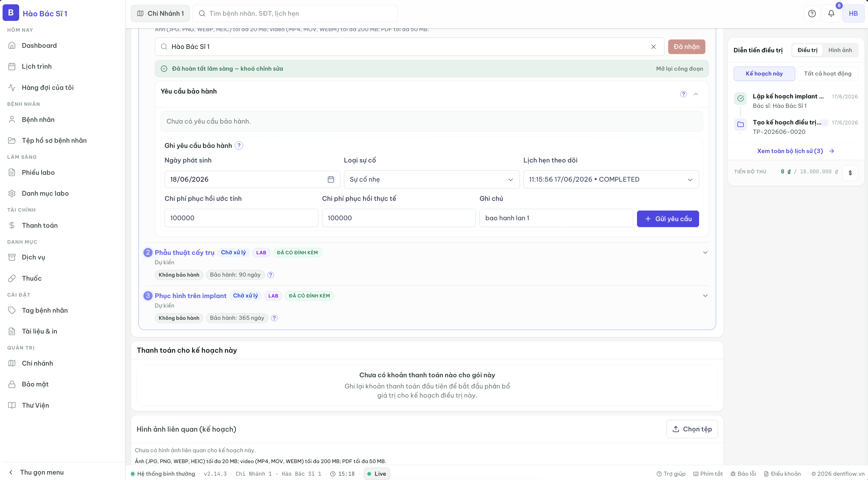This screenshot has width=868, height=480.
Task: Open HB user avatar menu
Action: [x=853, y=13]
